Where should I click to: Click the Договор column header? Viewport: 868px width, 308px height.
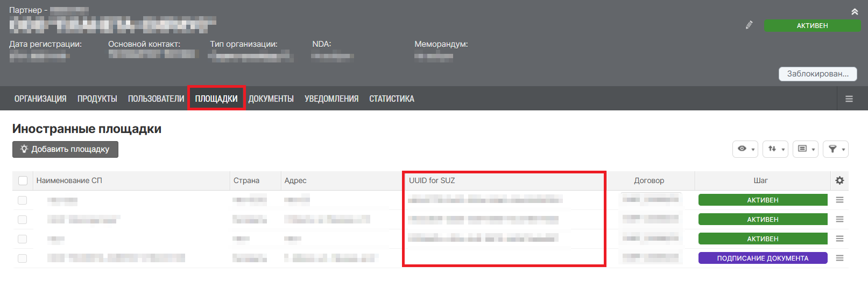(649, 180)
